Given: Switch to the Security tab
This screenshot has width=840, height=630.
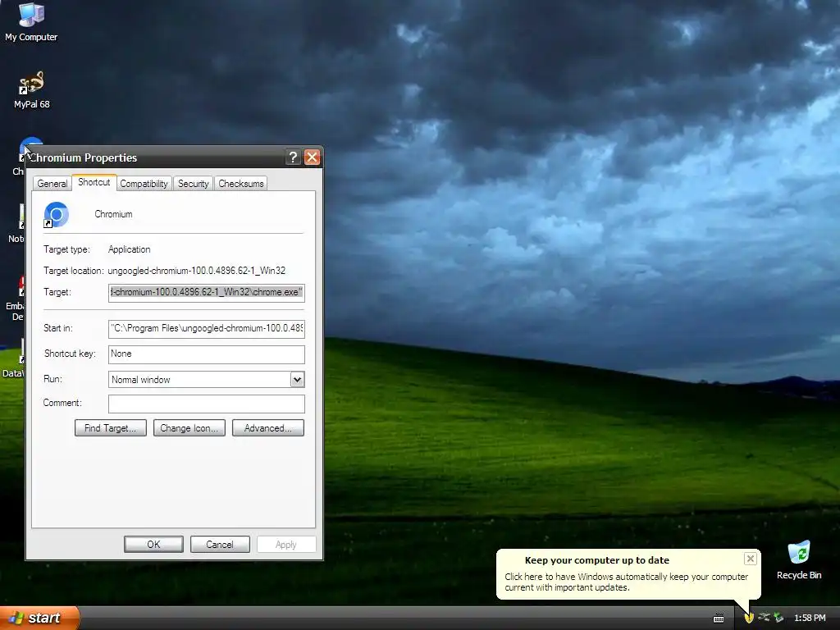Looking at the screenshot, I should coord(193,183).
